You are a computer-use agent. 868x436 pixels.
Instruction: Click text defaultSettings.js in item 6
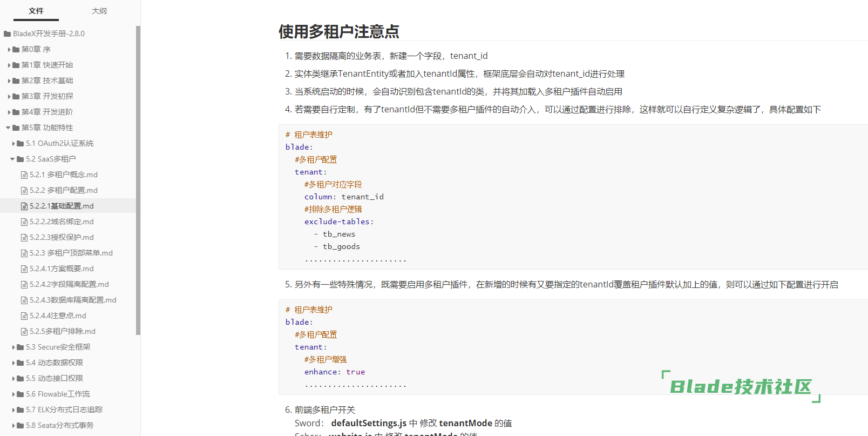pyautogui.click(x=369, y=423)
